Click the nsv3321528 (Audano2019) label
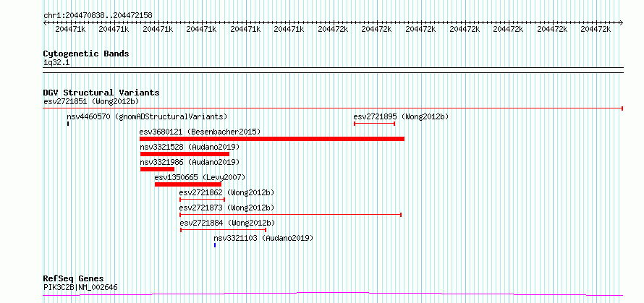The height and width of the screenshot is (303, 644). (x=190, y=147)
